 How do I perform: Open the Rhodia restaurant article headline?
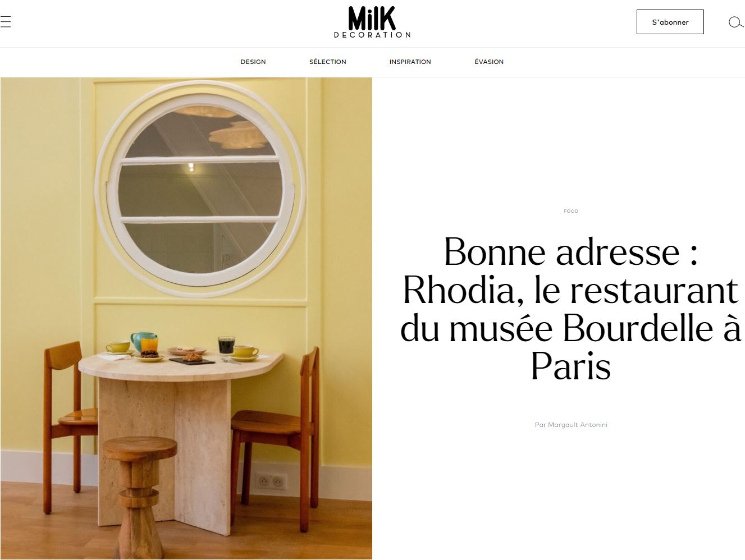[571, 309]
